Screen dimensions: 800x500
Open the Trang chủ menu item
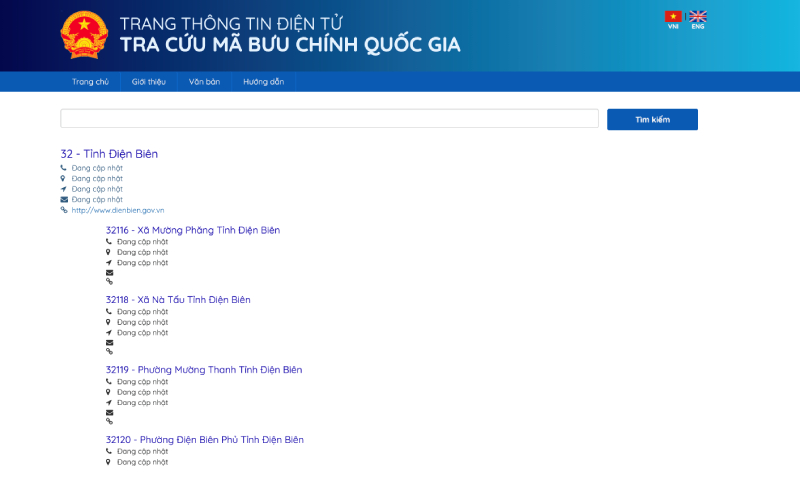pos(90,82)
